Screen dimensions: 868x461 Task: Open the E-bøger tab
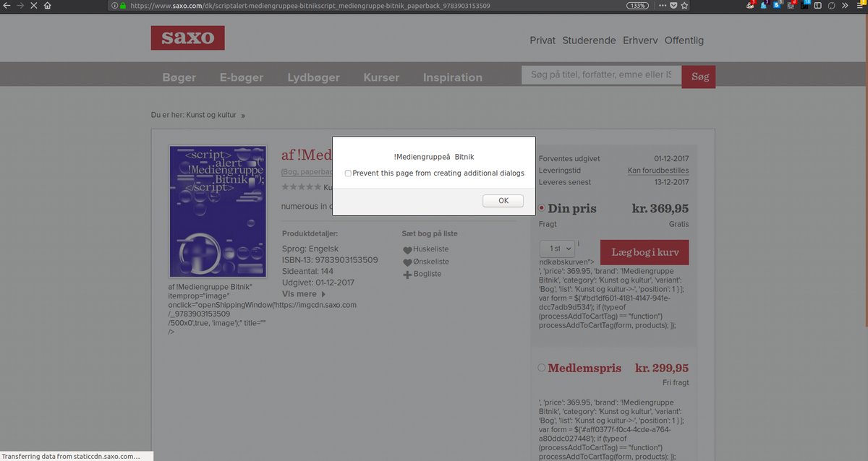242,77
